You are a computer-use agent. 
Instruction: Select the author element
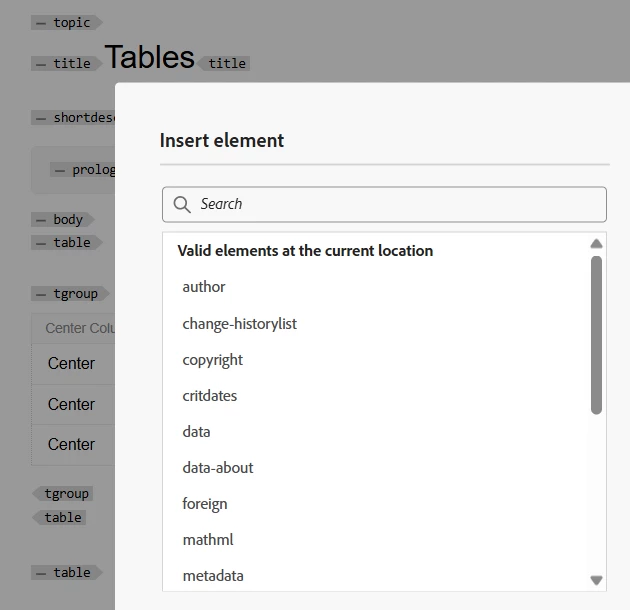click(204, 287)
